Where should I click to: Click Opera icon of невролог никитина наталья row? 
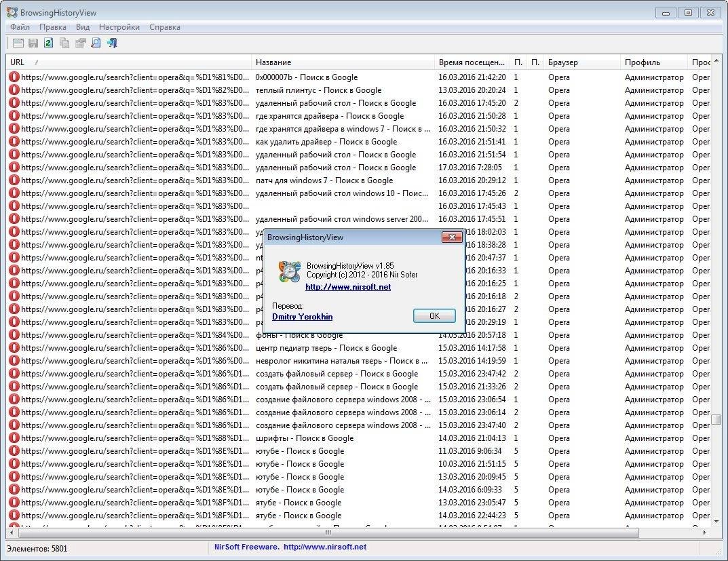[14, 360]
